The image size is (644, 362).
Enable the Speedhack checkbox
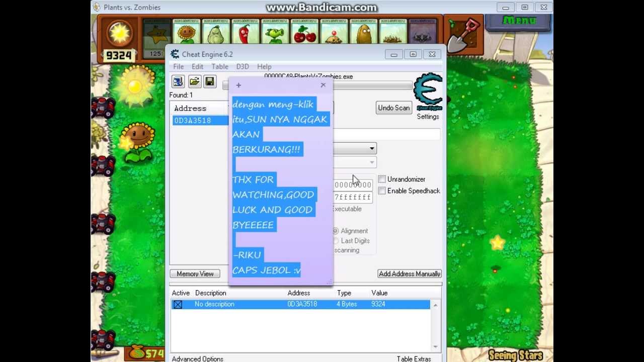click(x=382, y=191)
